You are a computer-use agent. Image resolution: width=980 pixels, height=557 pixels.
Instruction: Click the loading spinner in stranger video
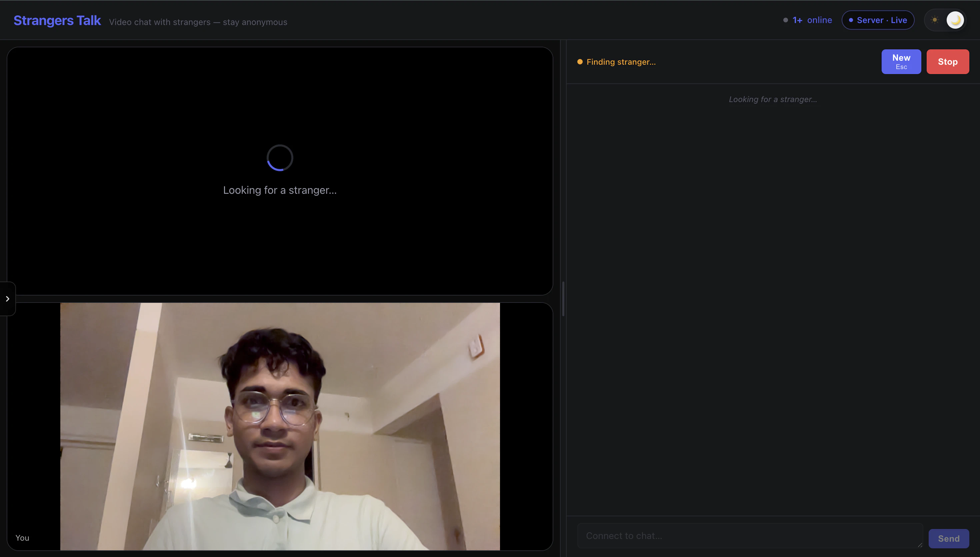(280, 158)
